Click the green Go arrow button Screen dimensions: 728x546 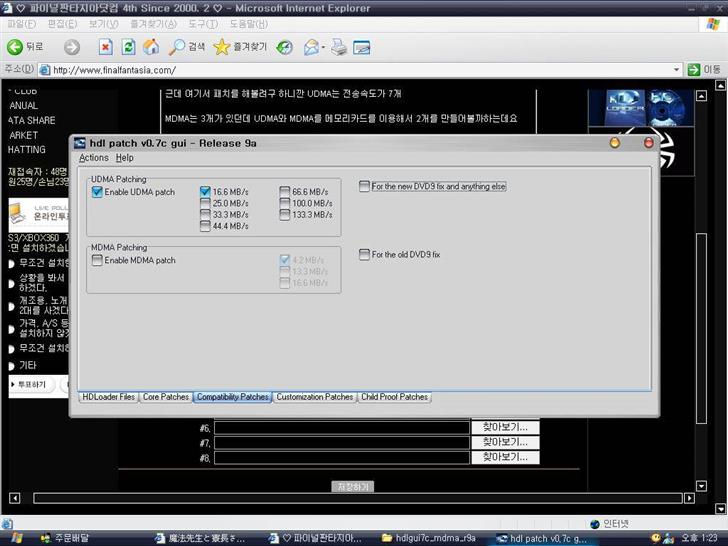pos(694,70)
